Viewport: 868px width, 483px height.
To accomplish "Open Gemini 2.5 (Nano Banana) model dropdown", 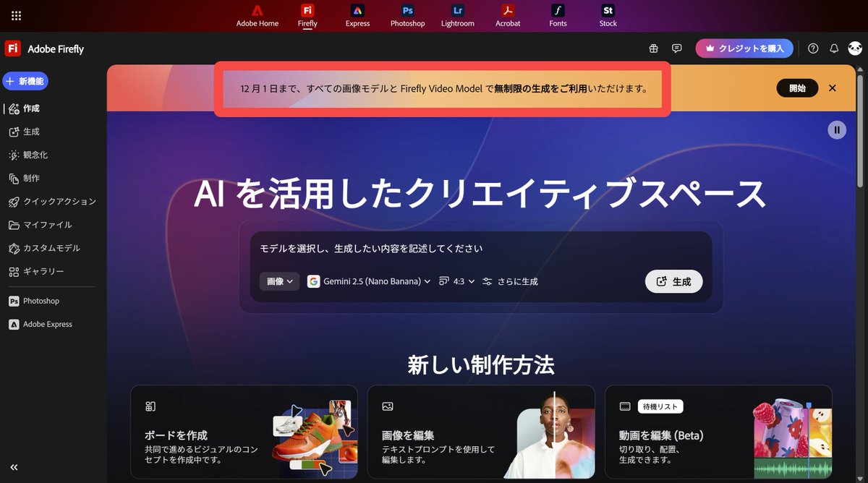I will [369, 281].
